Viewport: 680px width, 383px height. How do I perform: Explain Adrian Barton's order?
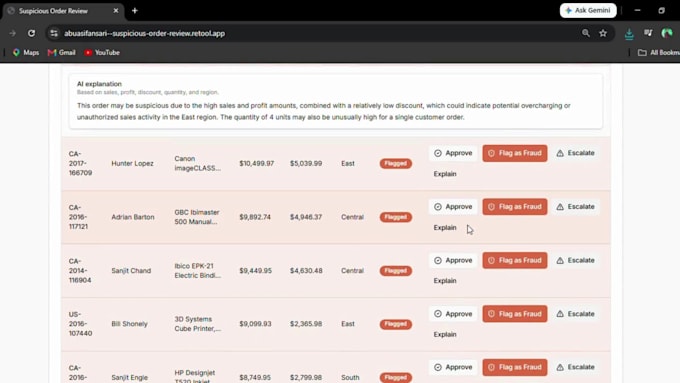(x=445, y=228)
